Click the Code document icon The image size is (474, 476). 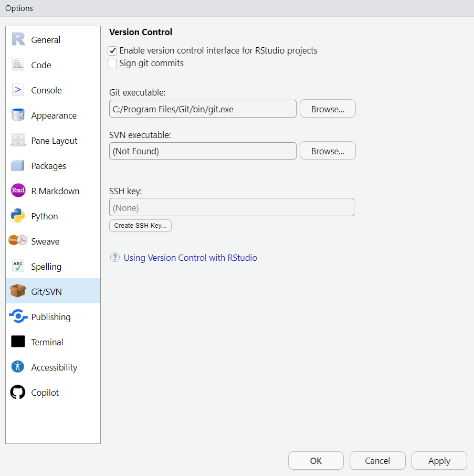[18, 65]
